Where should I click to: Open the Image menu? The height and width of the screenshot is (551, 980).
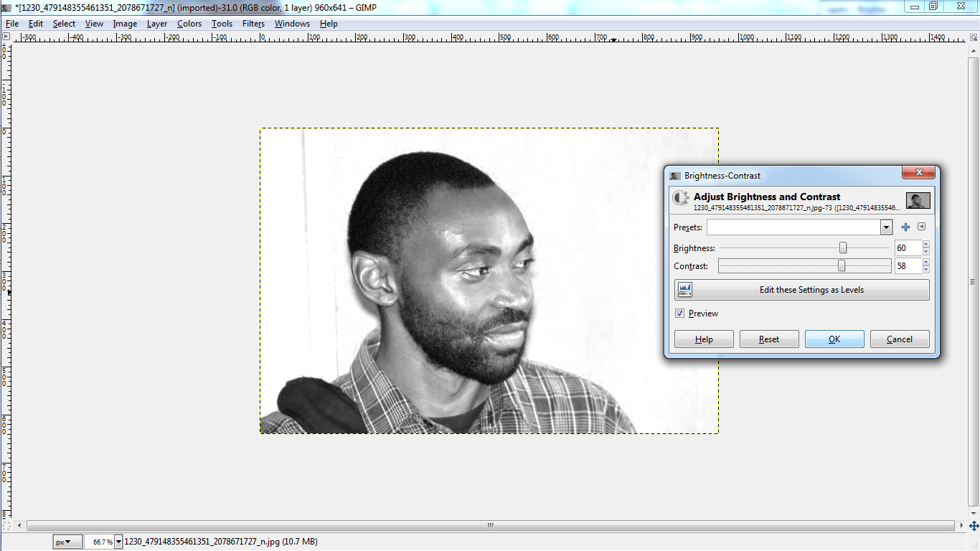coord(125,24)
